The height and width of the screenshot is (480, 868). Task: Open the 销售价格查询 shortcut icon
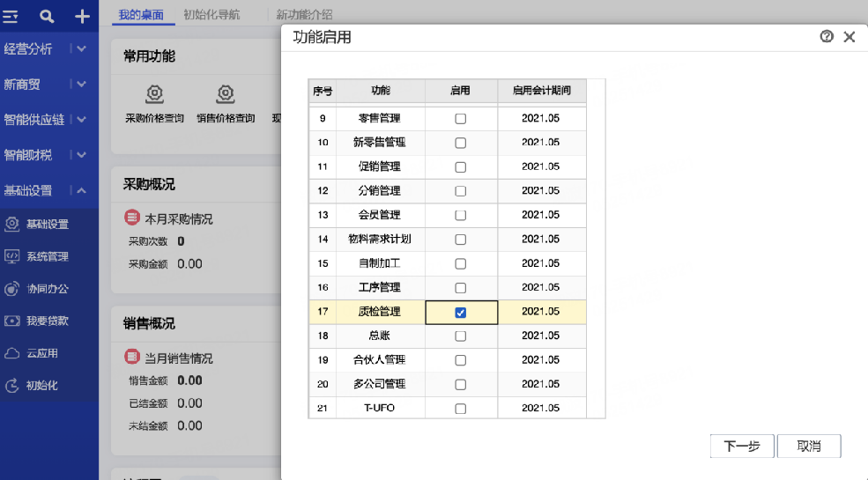pyautogui.click(x=226, y=94)
